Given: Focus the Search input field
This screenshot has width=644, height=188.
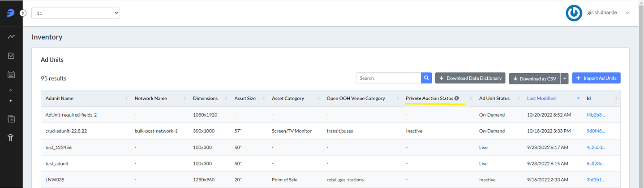Looking at the screenshot, I should [x=389, y=78].
